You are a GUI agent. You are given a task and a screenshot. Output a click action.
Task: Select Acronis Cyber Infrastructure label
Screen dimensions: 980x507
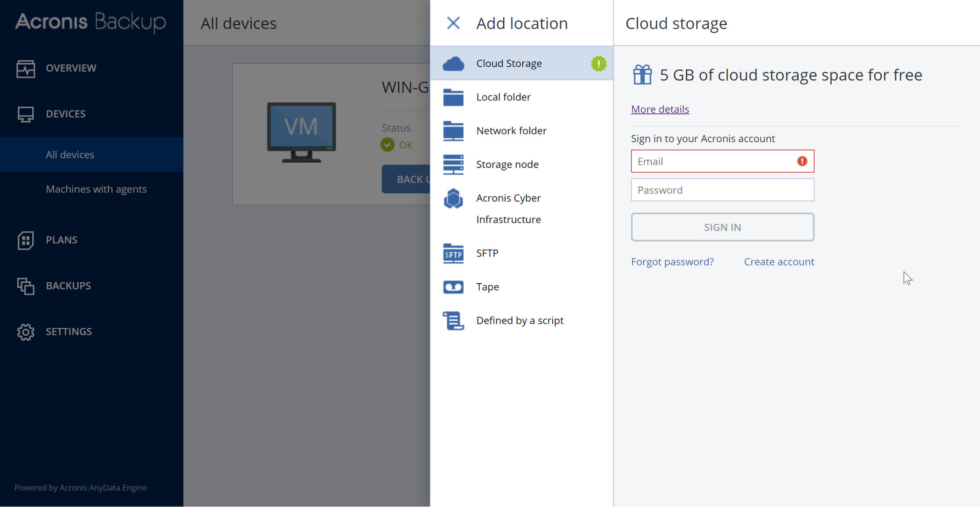(x=508, y=209)
